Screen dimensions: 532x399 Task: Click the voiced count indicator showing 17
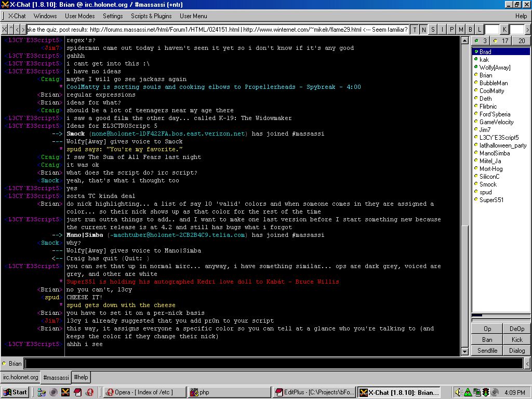pyautogui.click(x=501, y=41)
